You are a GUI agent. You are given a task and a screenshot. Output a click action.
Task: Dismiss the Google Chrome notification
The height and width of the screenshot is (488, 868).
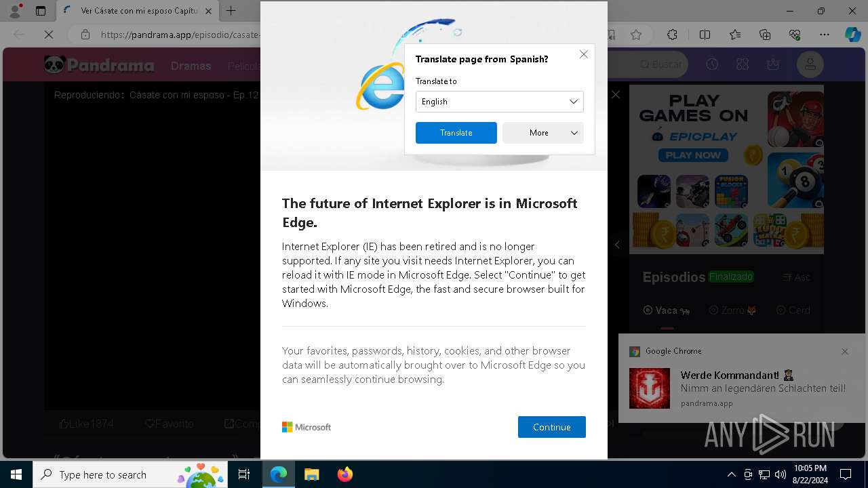(x=844, y=351)
